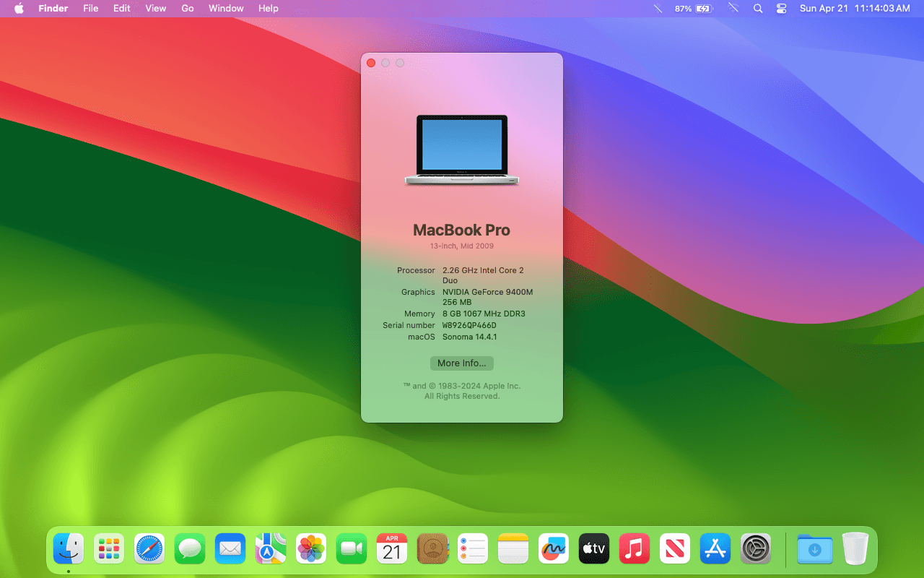Screen dimensions: 924x578
Task: Start FaceTime from the Dock
Action: (351, 548)
